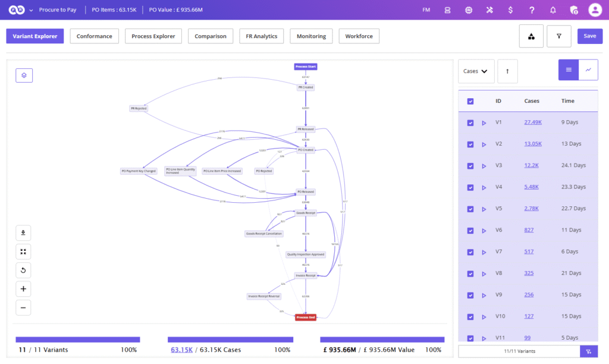Expand variant V2 with its play arrow
The height and width of the screenshot is (364, 609).
pyautogui.click(x=484, y=144)
